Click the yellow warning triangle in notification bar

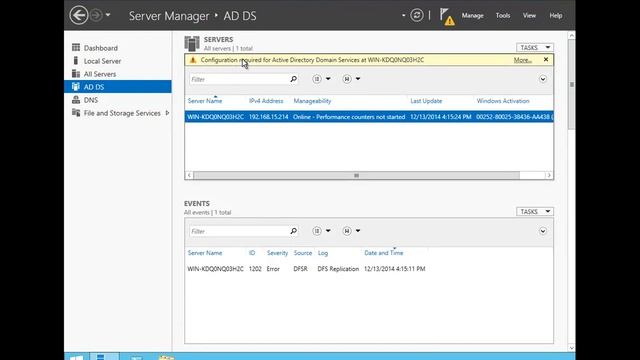(193, 60)
